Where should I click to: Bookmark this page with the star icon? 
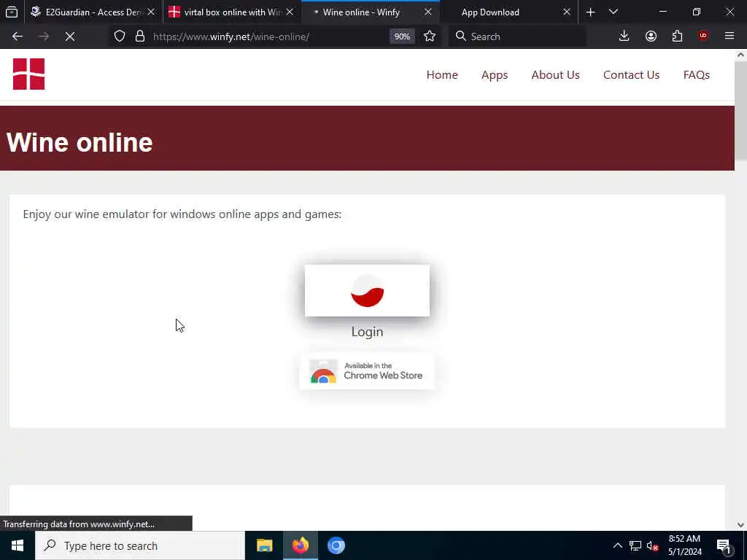(430, 36)
